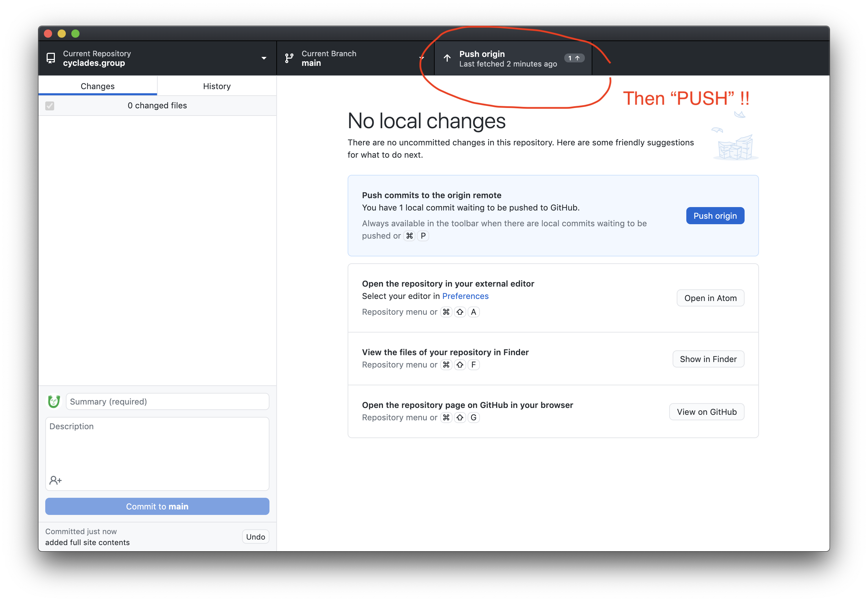The height and width of the screenshot is (602, 868).
Task: Click the ahead-commits count badge
Action: tap(574, 58)
